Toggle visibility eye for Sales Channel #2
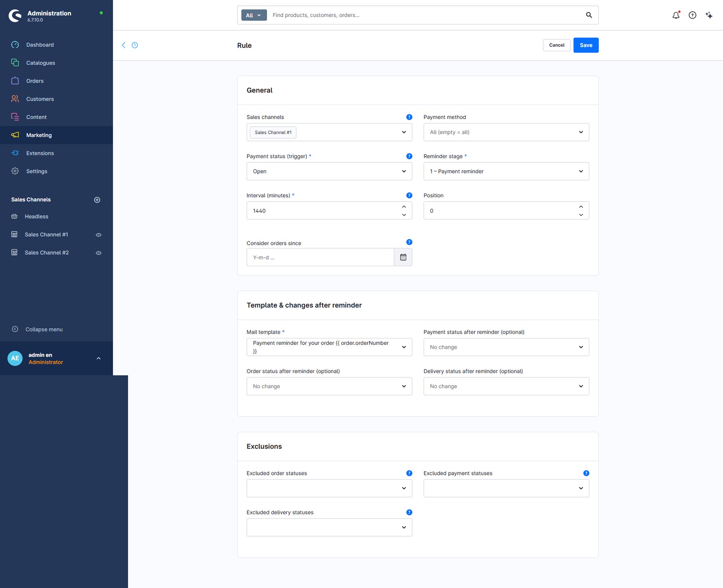 point(99,253)
